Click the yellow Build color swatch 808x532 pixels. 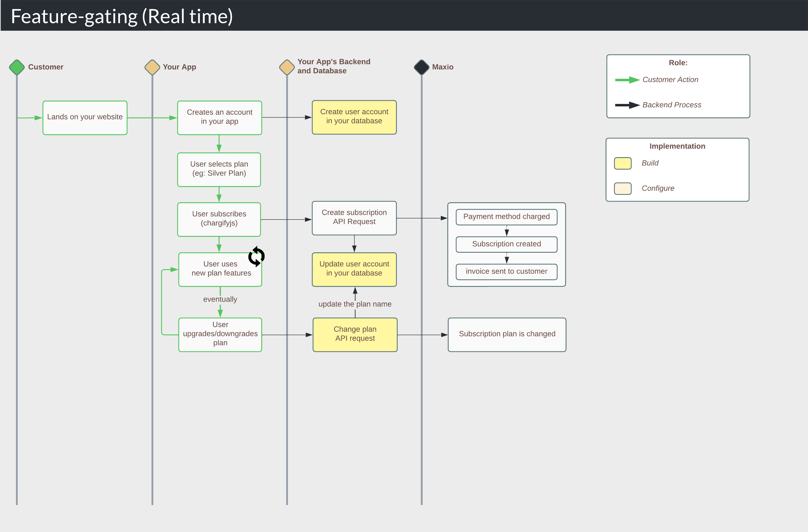[x=623, y=163]
